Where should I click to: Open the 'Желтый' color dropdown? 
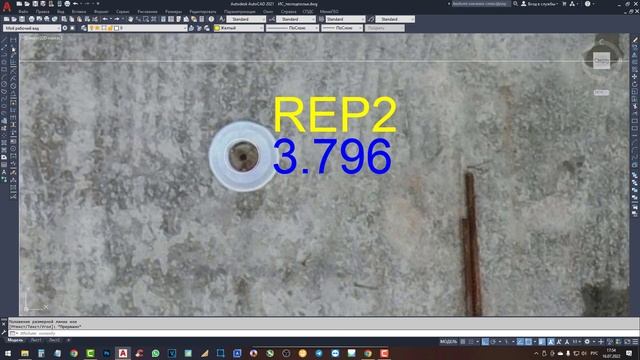(239, 28)
